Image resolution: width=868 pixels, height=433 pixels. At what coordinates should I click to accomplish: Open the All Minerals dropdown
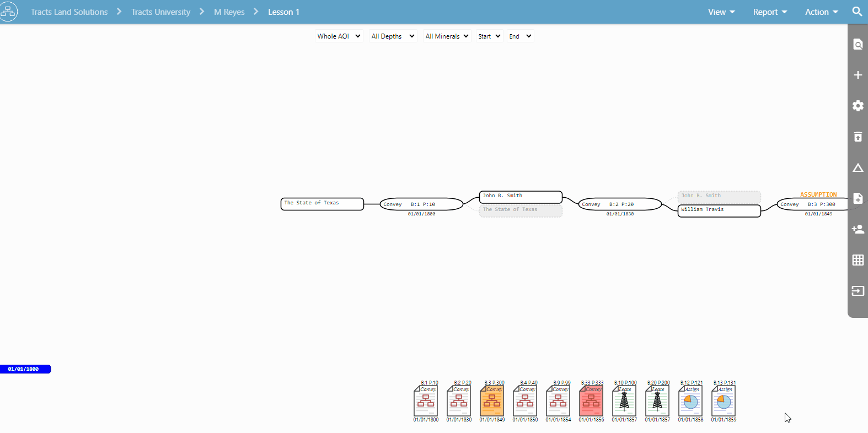point(447,36)
